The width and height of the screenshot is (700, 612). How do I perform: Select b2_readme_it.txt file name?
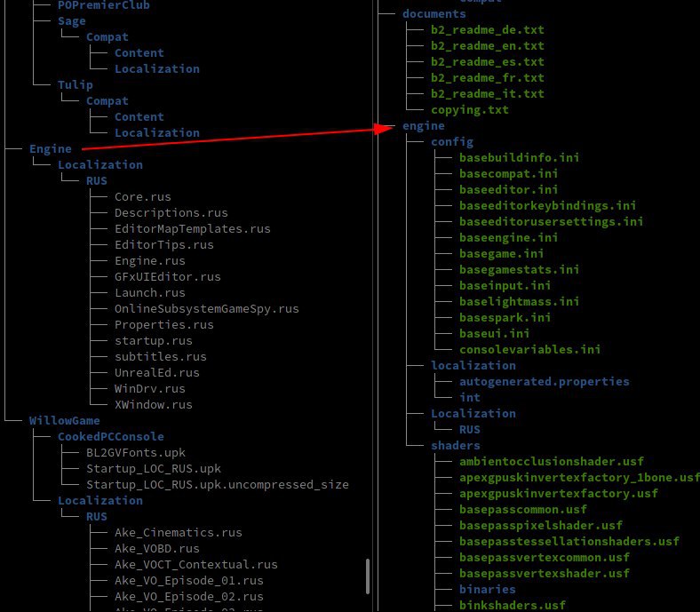coord(488,94)
